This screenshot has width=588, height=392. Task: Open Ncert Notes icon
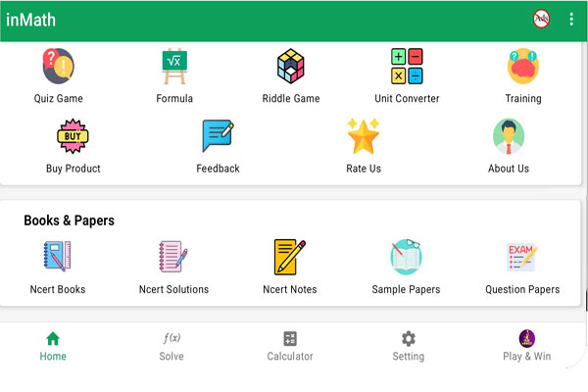[x=290, y=258]
